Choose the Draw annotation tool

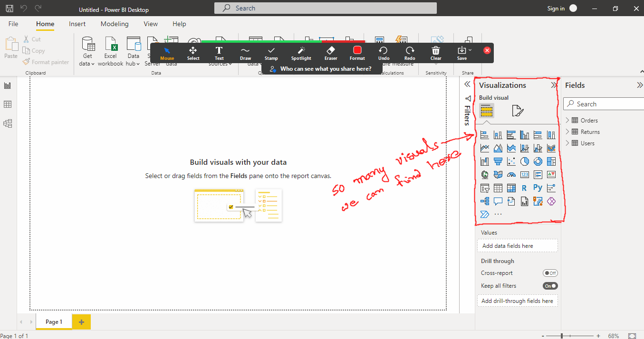click(x=245, y=53)
